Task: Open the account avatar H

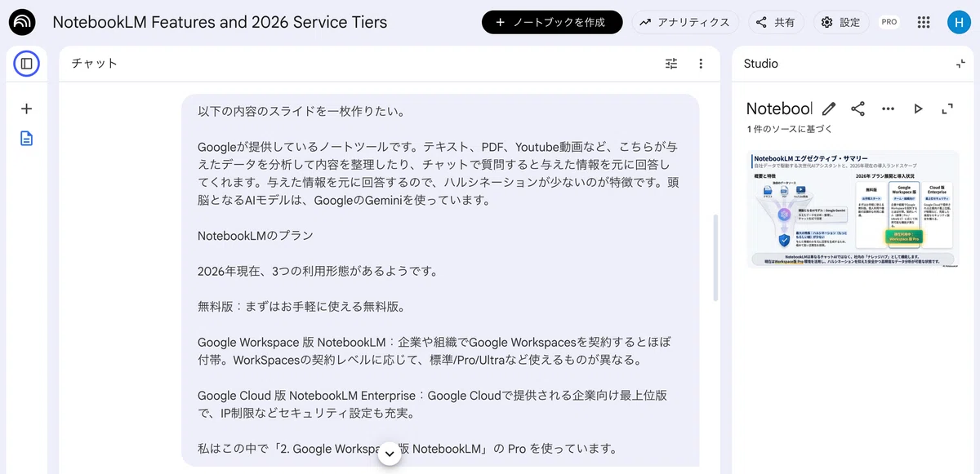Action: [958, 22]
